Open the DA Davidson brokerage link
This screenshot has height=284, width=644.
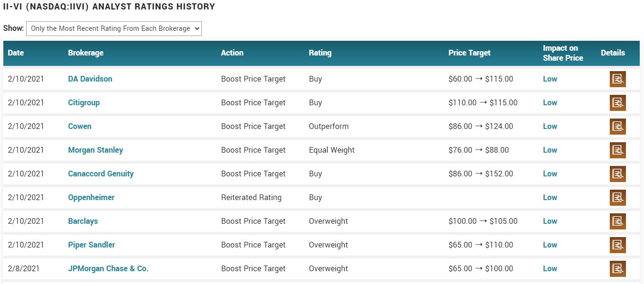[x=90, y=79]
